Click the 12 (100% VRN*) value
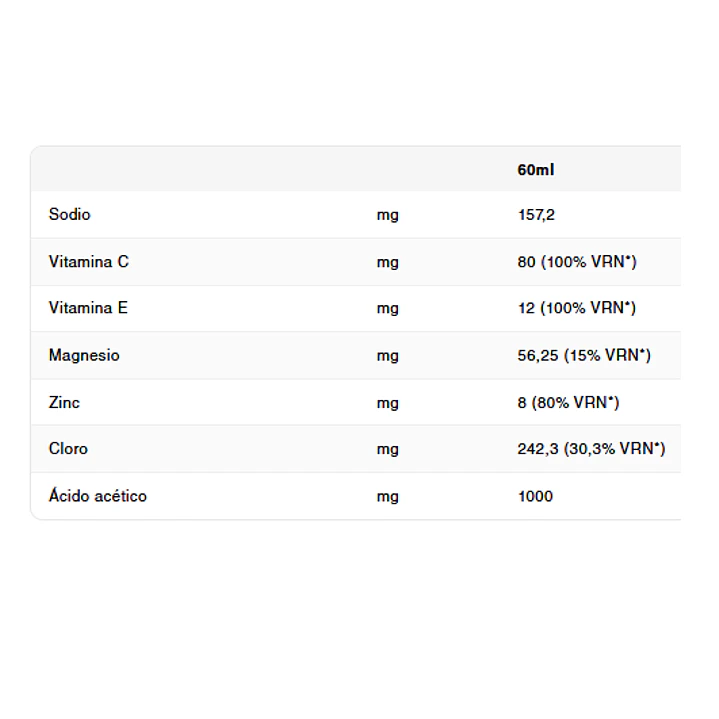This screenshot has width=719, height=719. [x=577, y=308]
